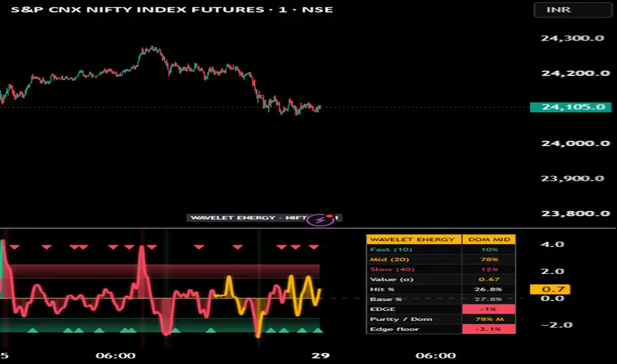Click the 26.8% value cell
Image resolution: width=617 pixels, height=364 pixels.
[489, 289]
